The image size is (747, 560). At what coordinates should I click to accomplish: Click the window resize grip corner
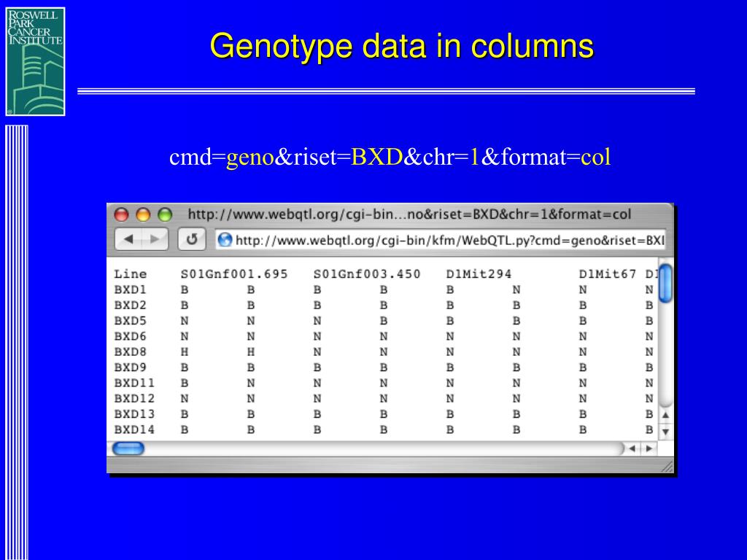pos(667,467)
